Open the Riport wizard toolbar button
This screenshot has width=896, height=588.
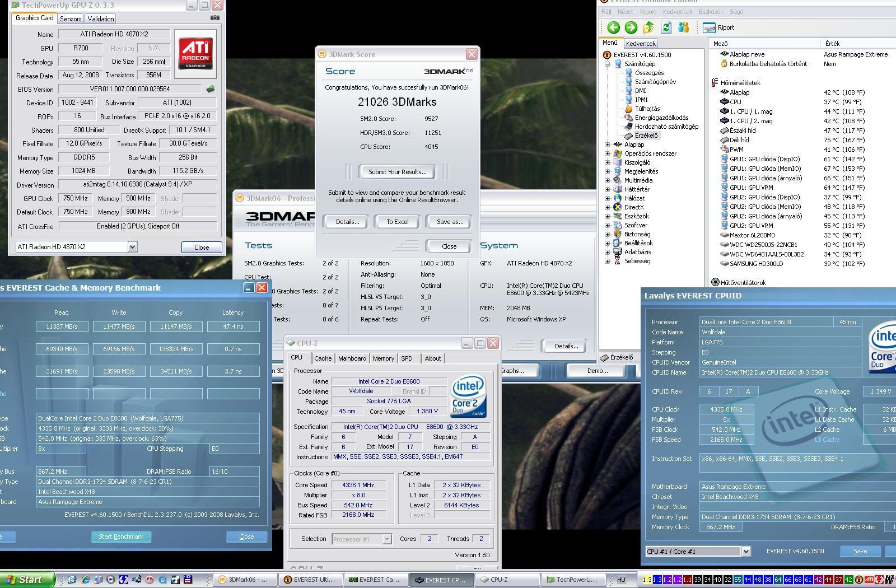pyautogui.click(x=718, y=27)
